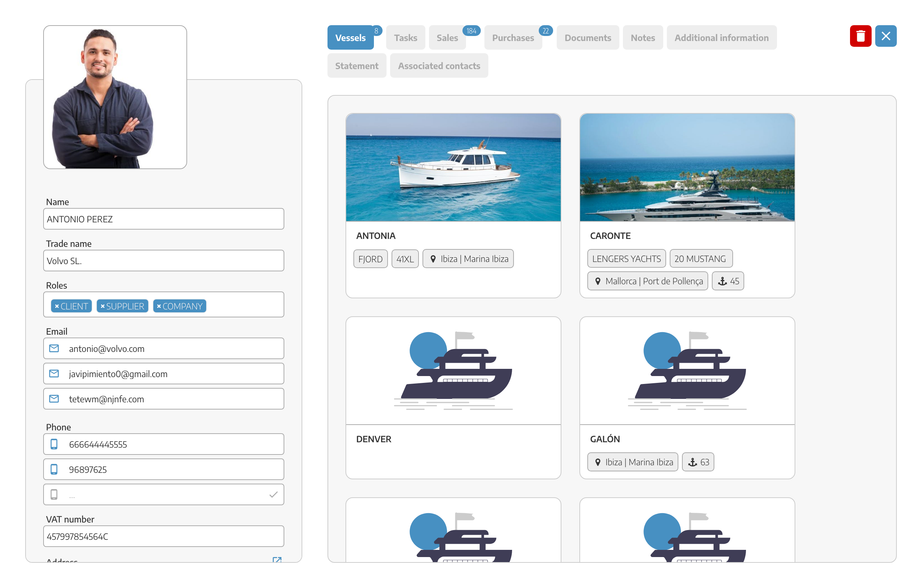Open the DENVER vessel placeholder image

tap(453, 371)
